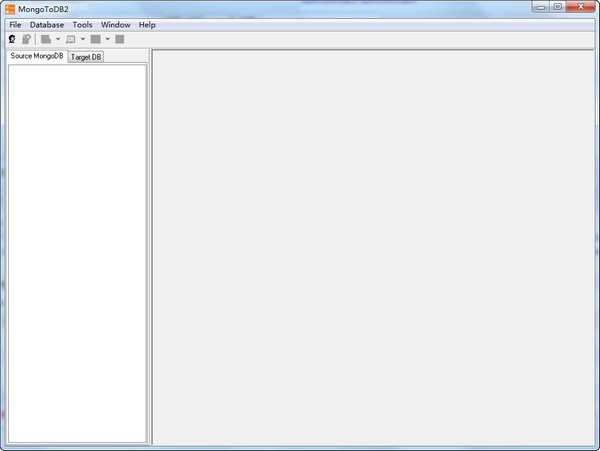
Task: Click the second toolbar icon for target database connection
Action: 26,39
